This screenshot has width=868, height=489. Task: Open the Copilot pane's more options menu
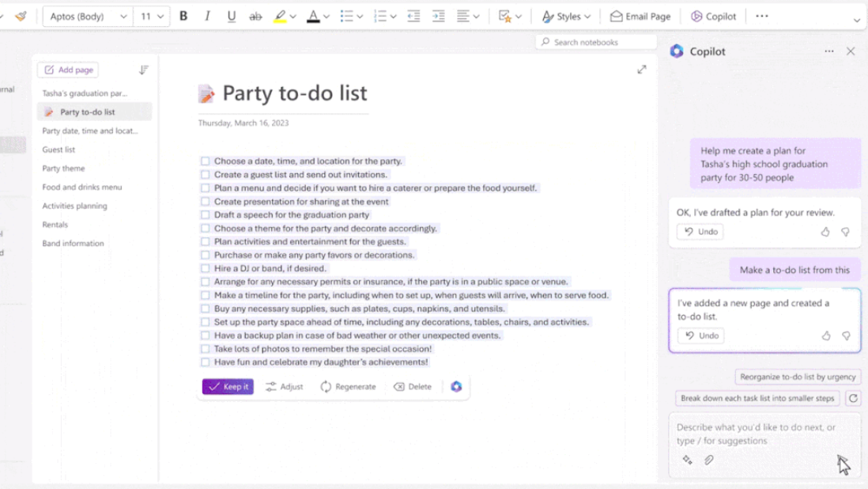click(x=828, y=51)
